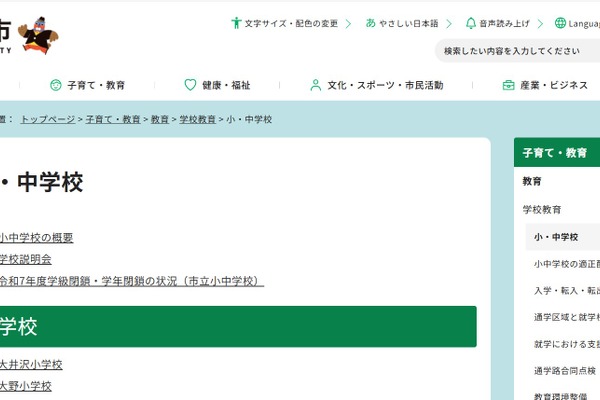Click the person icon for 文化・スポーツ・市民活動
This screenshot has height=400, width=600.
pos(316,85)
